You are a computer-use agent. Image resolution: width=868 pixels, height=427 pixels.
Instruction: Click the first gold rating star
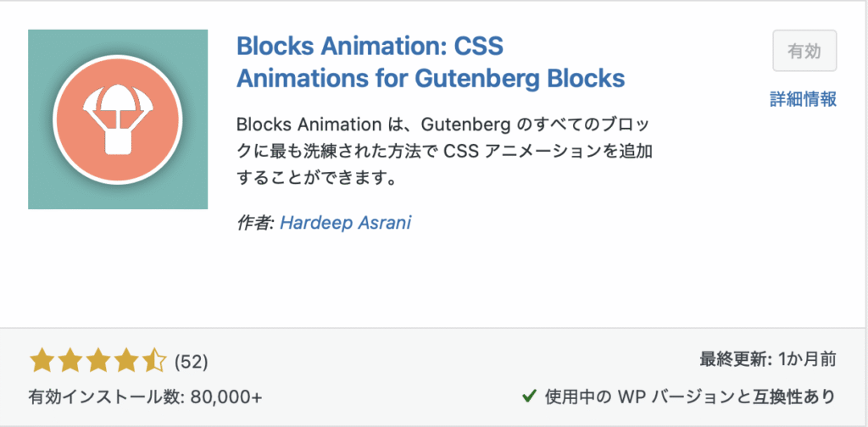point(42,362)
